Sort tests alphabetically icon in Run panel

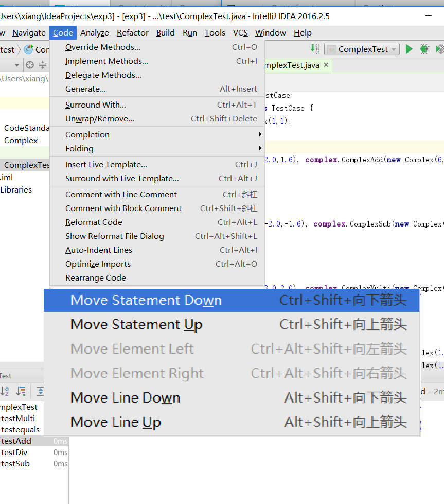point(5,391)
